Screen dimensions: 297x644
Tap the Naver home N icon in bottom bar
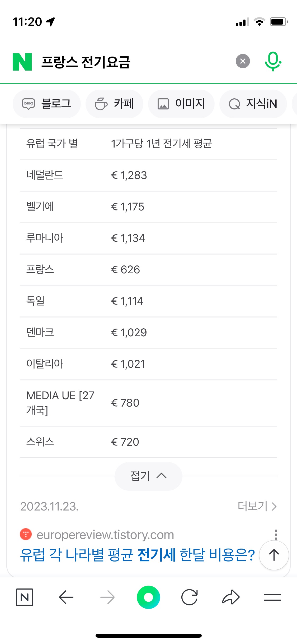[25, 597]
